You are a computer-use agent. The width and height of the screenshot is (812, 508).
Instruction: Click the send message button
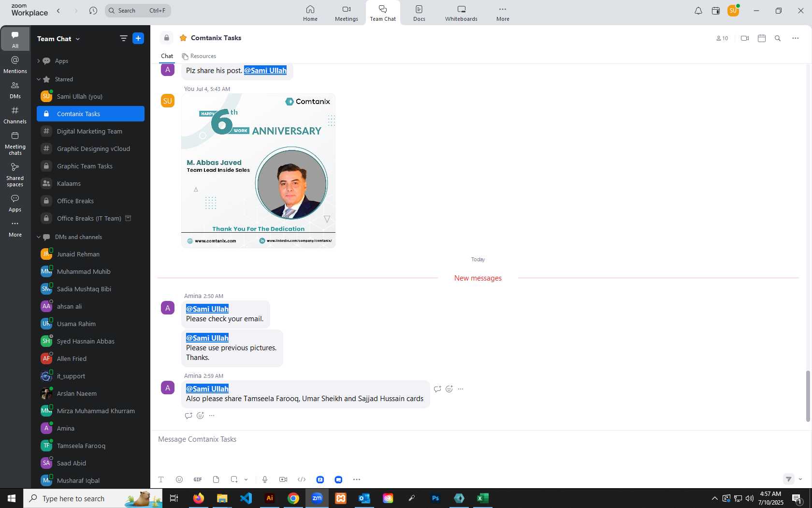(x=788, y=479)
